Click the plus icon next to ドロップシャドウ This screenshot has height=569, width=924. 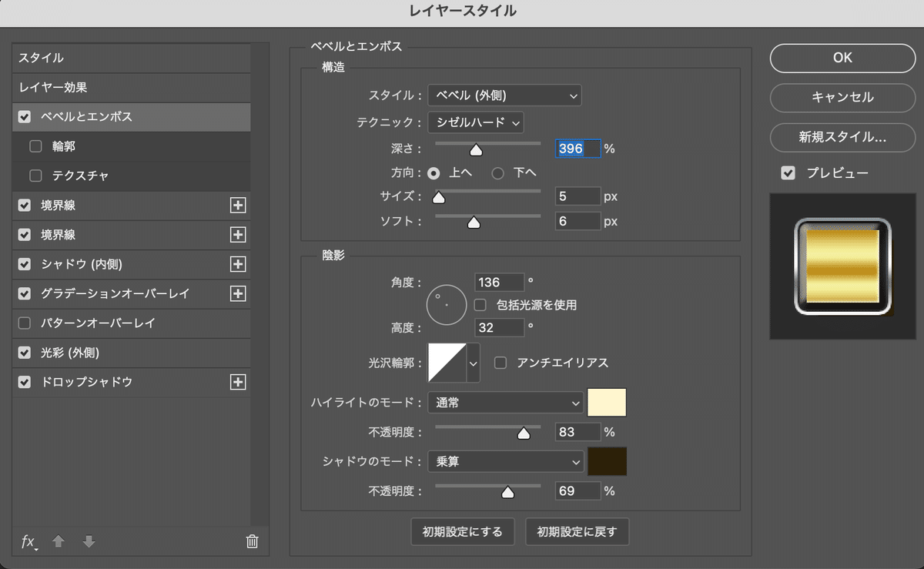pyautogui.click(x=239, y=382)
